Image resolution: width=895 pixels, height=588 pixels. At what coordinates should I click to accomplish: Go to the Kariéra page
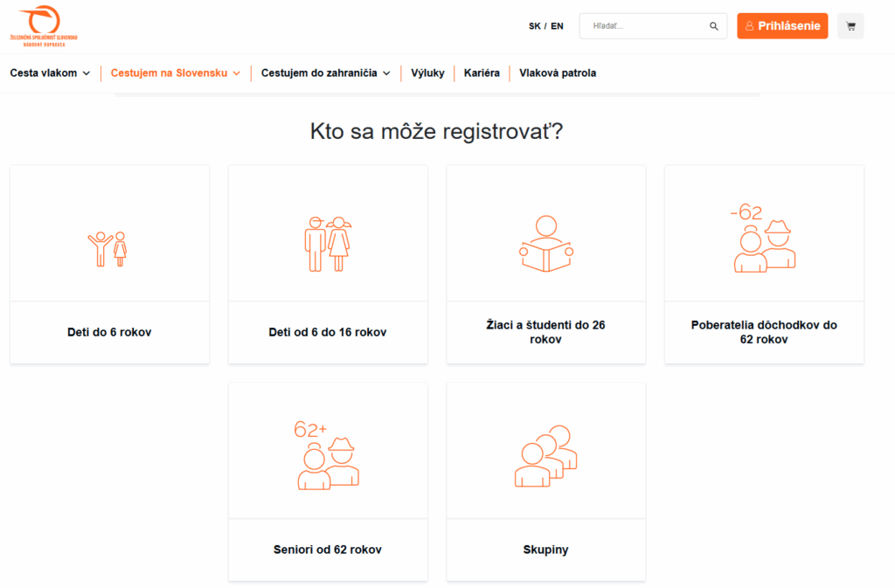point(482,73)
